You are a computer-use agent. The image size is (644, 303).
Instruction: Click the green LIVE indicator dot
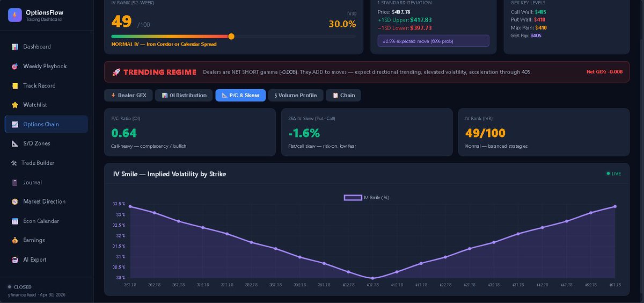(608, 174)
